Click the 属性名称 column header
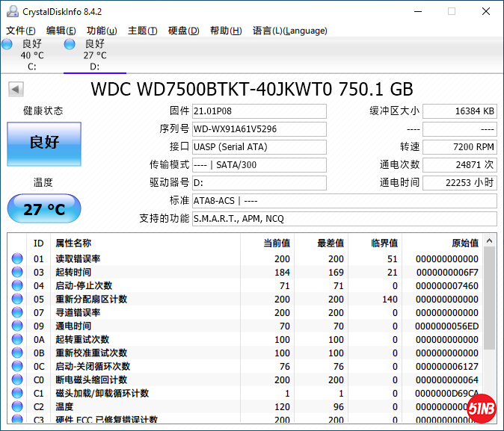This screenshot has height=431, width=504. (x=145, y=243)
